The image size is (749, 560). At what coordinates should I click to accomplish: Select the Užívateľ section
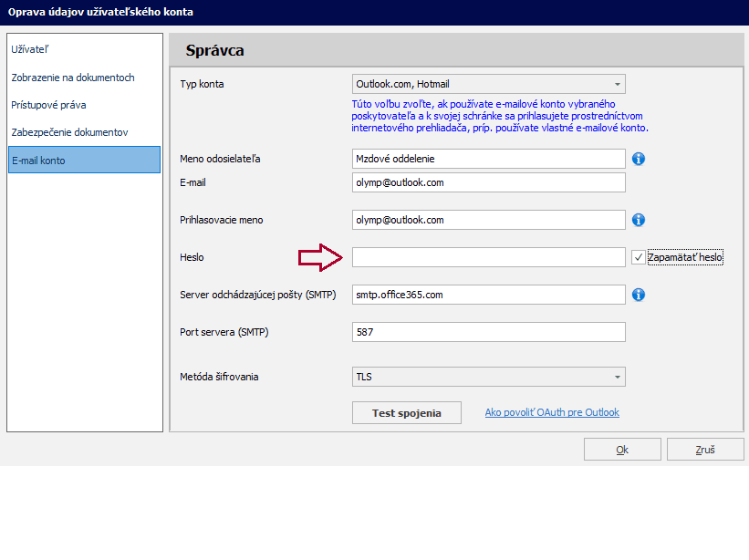pos(84,50)
